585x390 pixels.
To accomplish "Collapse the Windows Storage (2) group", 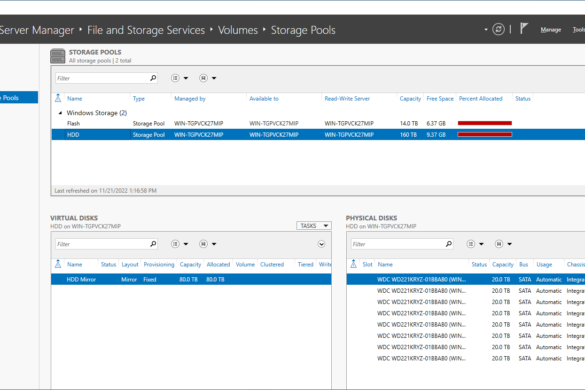I will click(60, 113).
